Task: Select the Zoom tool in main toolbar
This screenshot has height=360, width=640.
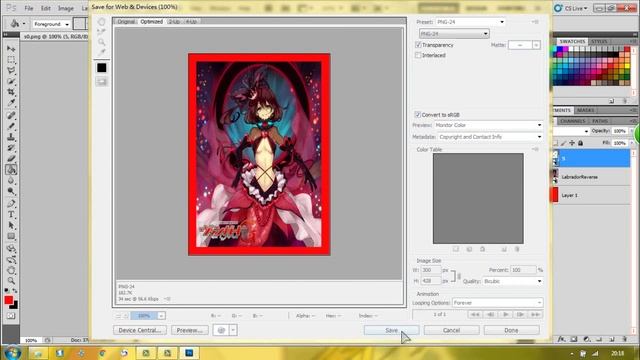Action: click(x=11, y=281)
